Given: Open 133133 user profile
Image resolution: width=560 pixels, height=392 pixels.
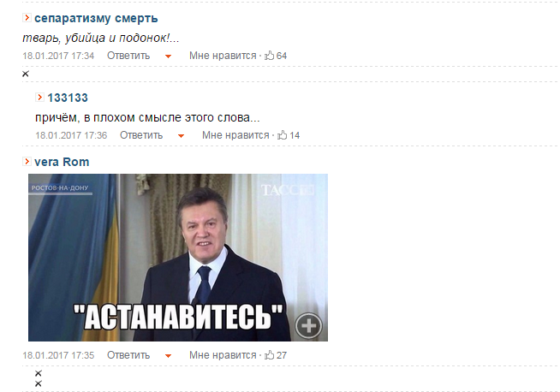Looking at the screenshot, I should (x=68, y=98).
